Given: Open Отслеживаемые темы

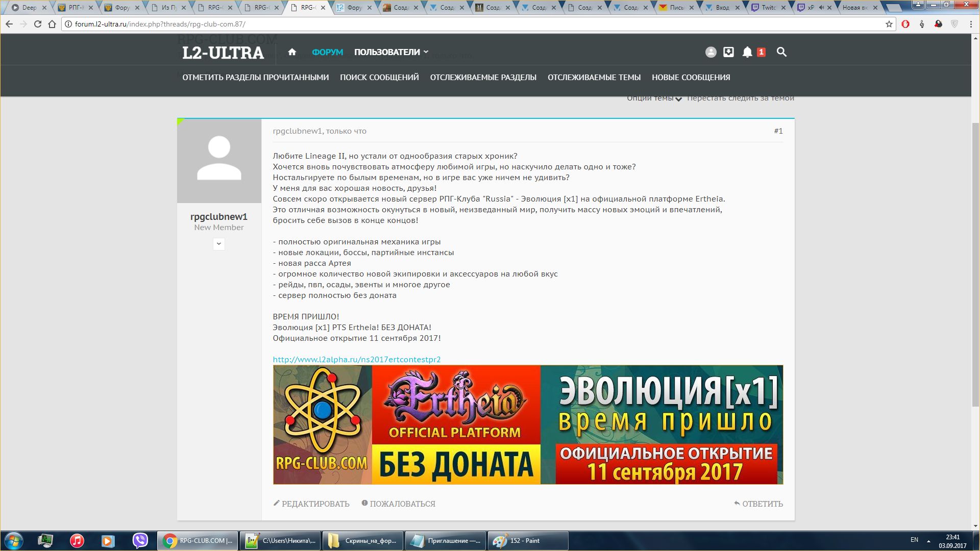Looking at the screenshot, I should (594, 78).
